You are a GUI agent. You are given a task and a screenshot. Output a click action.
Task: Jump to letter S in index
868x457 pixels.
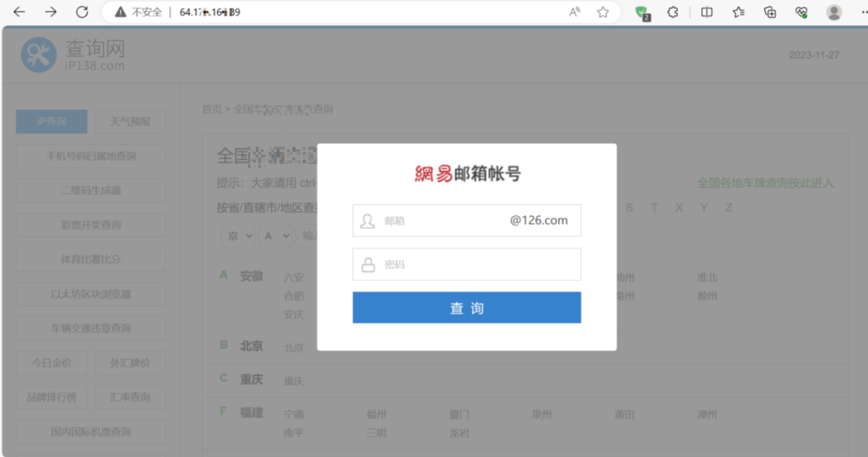tap(629, 208)
